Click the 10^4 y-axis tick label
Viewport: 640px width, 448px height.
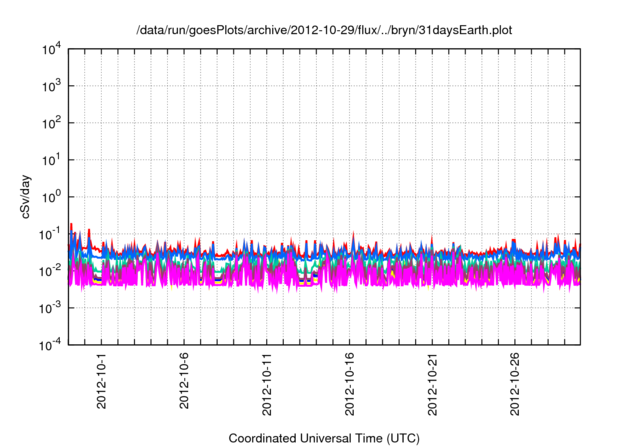[51, 49]
